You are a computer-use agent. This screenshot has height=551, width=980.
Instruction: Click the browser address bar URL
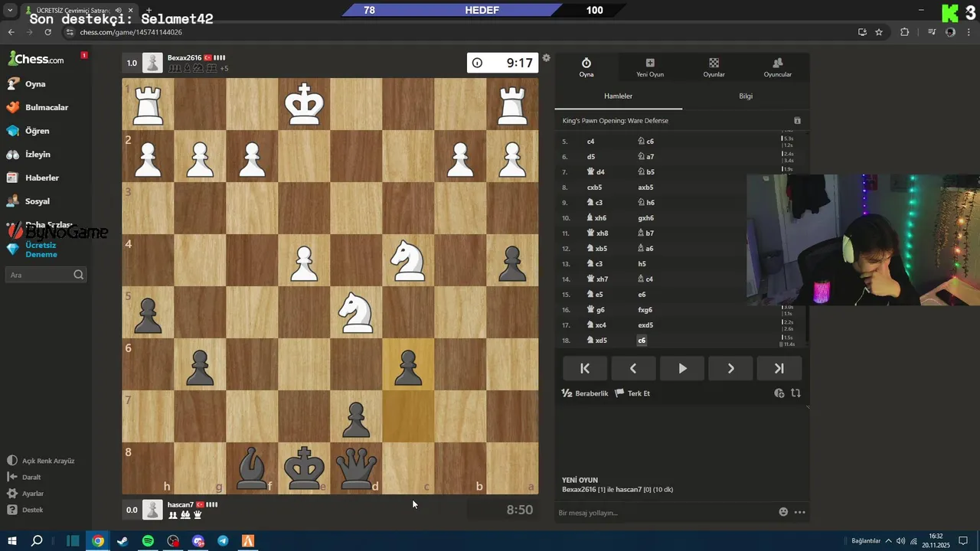pyautogui.click(x=131, y=32)
